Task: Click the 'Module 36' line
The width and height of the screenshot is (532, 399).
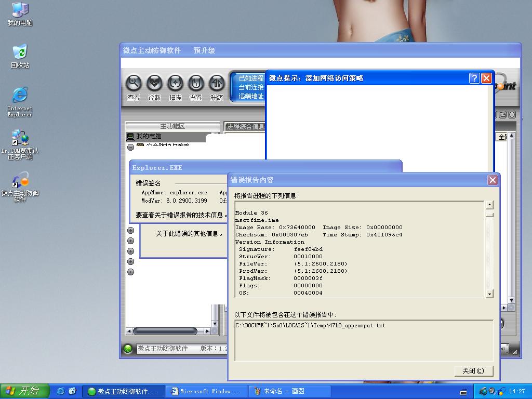Action: (x=251, y=212)
